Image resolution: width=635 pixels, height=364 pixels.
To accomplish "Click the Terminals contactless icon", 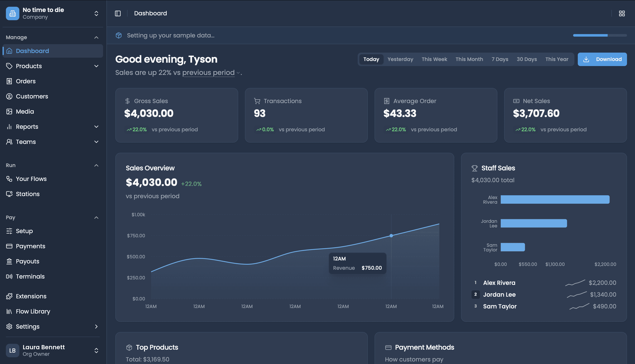I will (9, 276).
